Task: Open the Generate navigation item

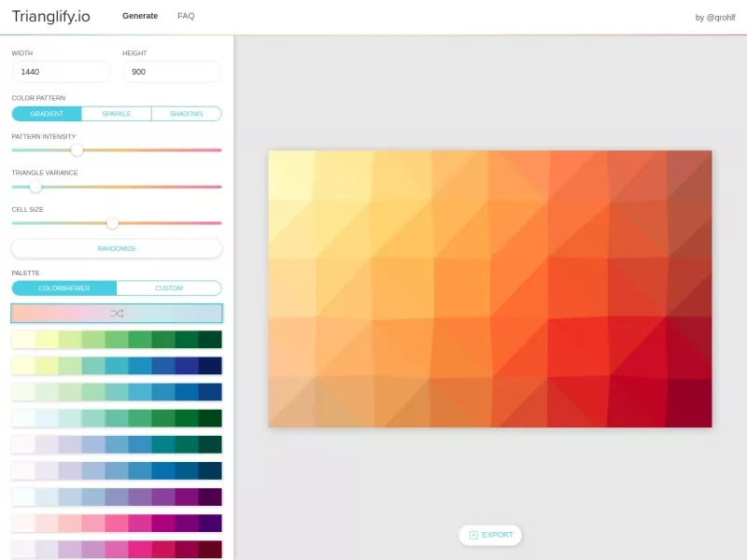Action: click(x=140, y=16)
